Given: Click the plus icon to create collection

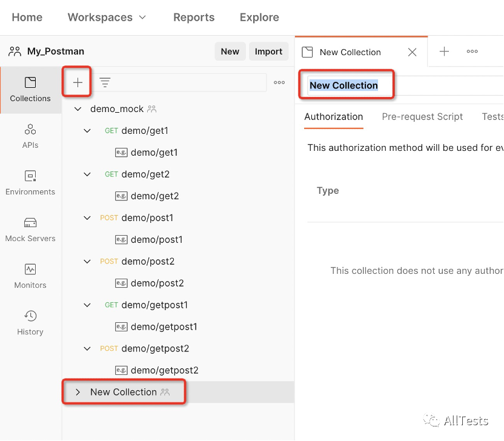Looking at the screenshot, I should click(x=78, y=82).
